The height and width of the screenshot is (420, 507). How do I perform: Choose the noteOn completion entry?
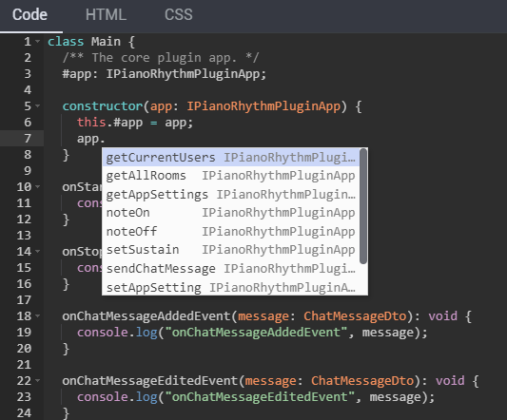(231, 213)
